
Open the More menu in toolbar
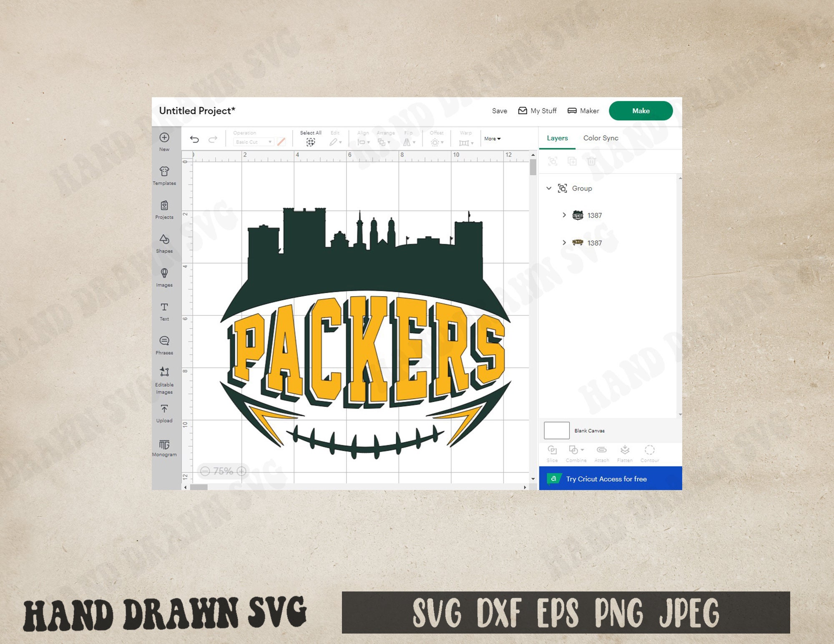pyautogui.click(x=492, y=139)
